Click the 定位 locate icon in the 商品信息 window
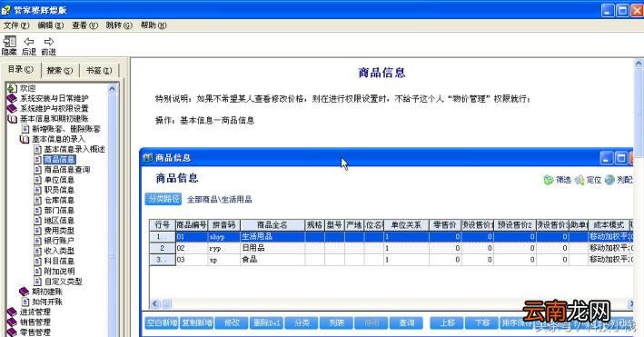This screenshot has height=337, width=644. click(x=580, y=180)
